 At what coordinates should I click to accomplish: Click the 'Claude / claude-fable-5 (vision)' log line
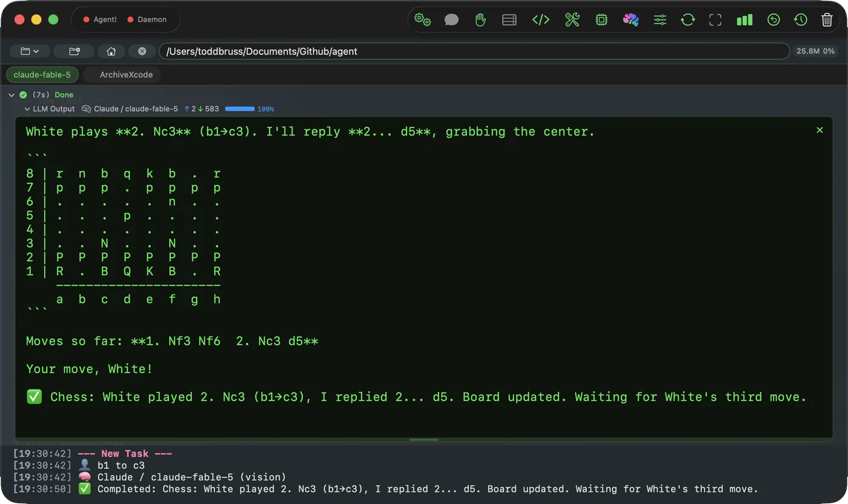coord(191,477)
